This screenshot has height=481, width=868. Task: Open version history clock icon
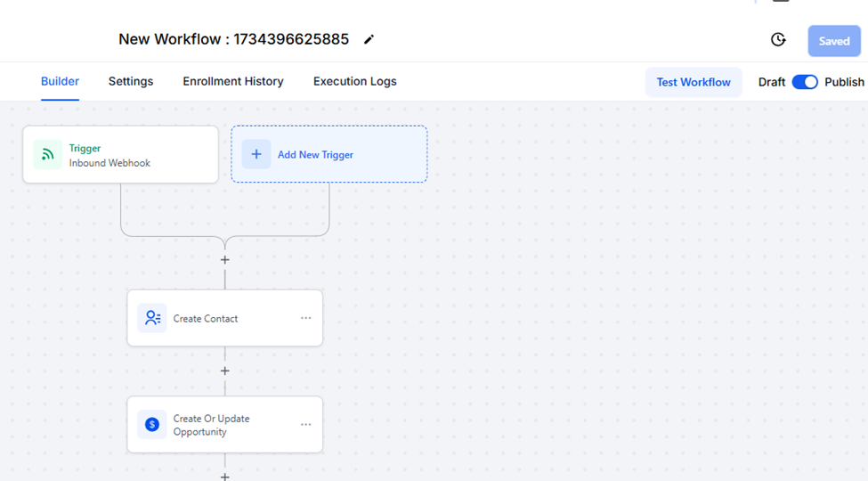(778, 40)
